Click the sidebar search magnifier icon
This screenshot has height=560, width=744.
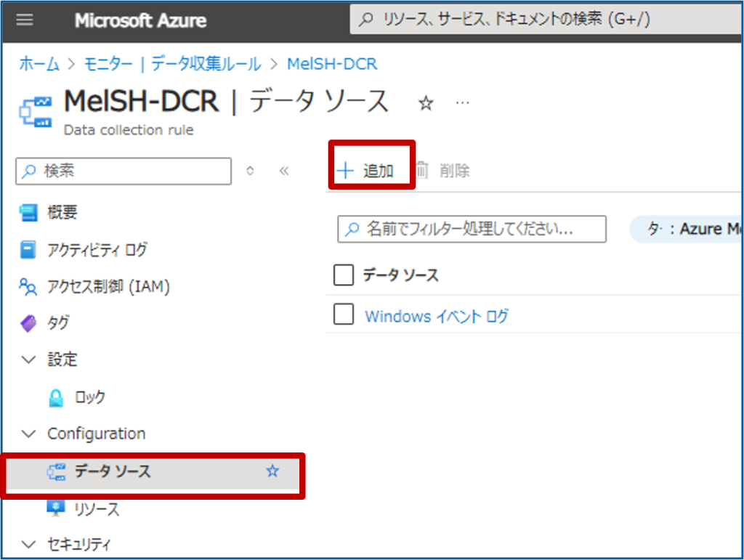pyautogui.click(x=29, y=171)
